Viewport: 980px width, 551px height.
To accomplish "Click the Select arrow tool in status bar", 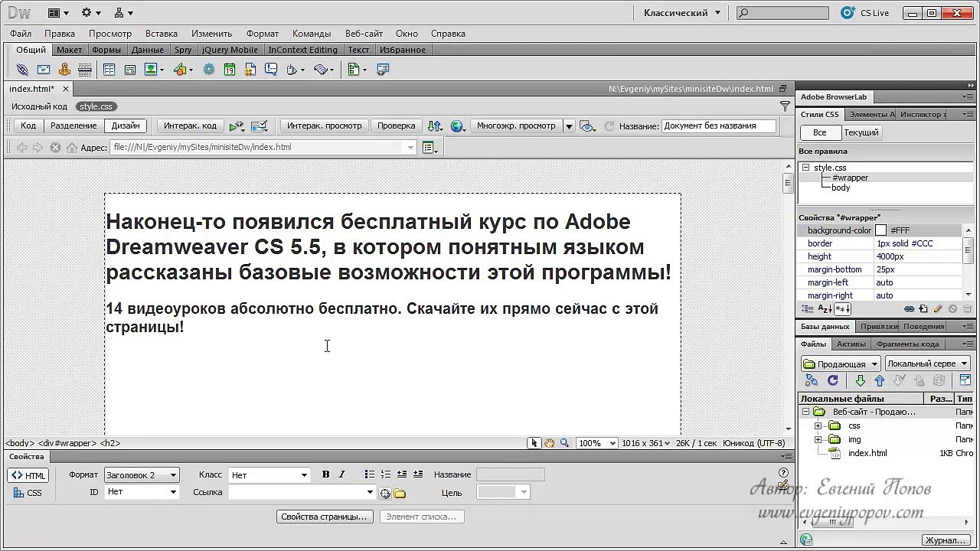I will tap(534, 443).
